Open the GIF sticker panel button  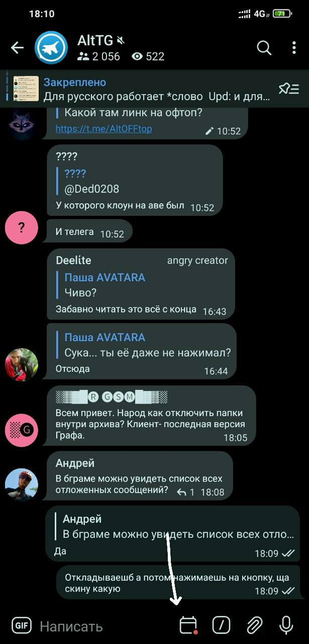click(x=21, y=625)
